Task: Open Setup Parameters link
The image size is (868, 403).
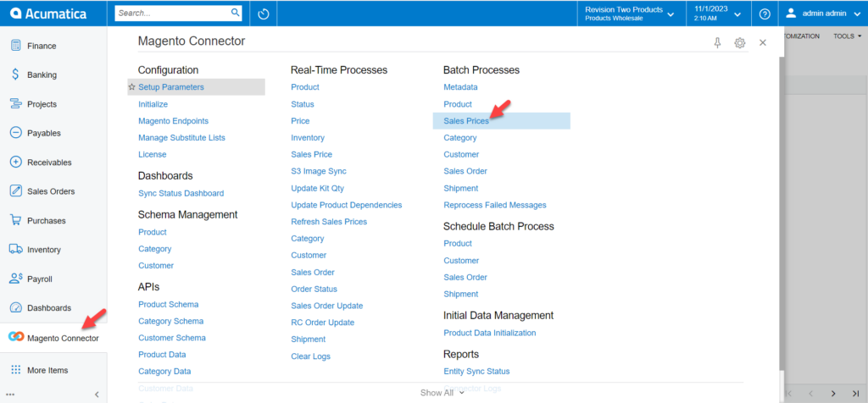Action: 171,87
